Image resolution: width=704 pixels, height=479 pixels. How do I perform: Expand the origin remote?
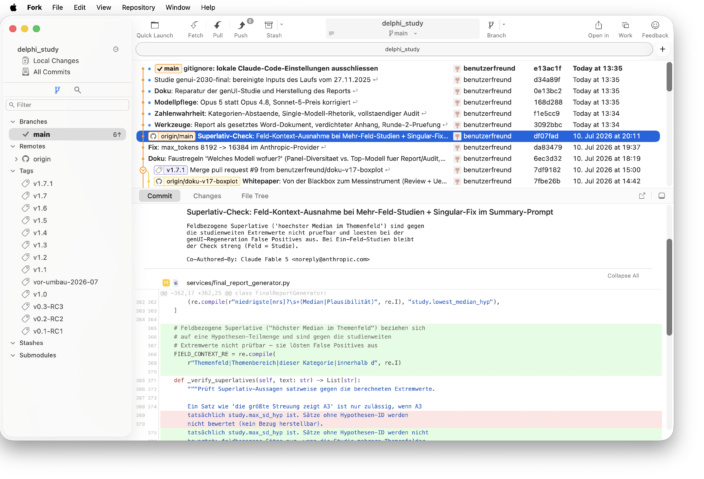(16, 159)
